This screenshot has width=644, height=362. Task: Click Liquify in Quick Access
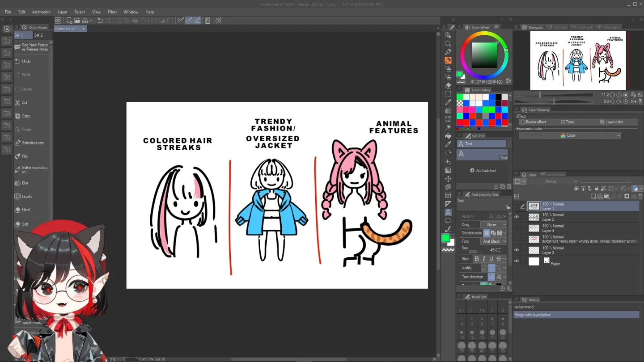tap(31, 196)
